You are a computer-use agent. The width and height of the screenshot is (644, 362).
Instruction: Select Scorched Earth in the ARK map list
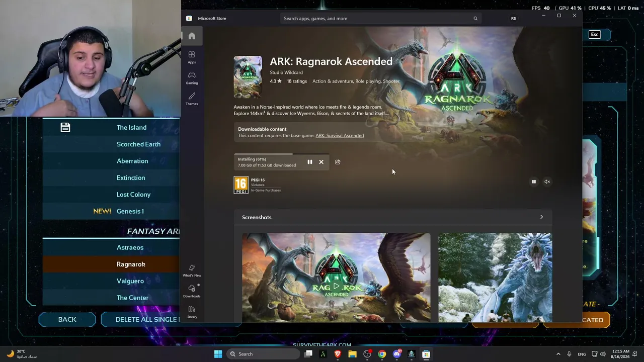[x=138, y=144]
